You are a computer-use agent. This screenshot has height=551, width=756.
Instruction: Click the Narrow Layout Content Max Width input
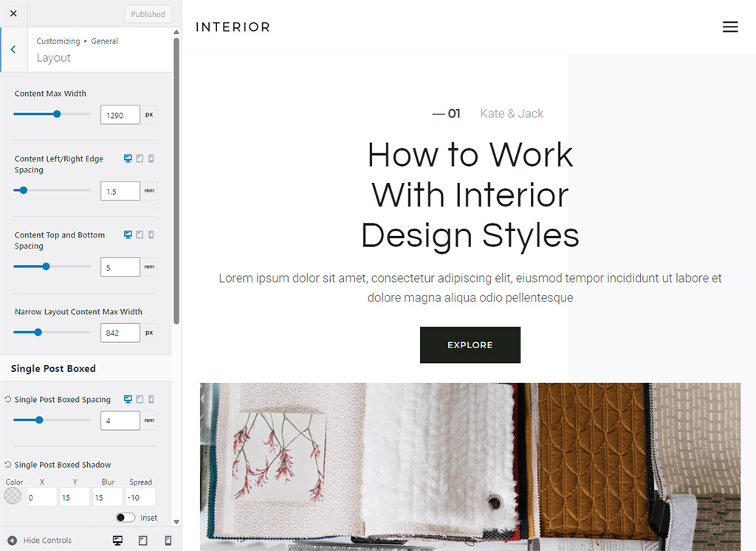120,333
